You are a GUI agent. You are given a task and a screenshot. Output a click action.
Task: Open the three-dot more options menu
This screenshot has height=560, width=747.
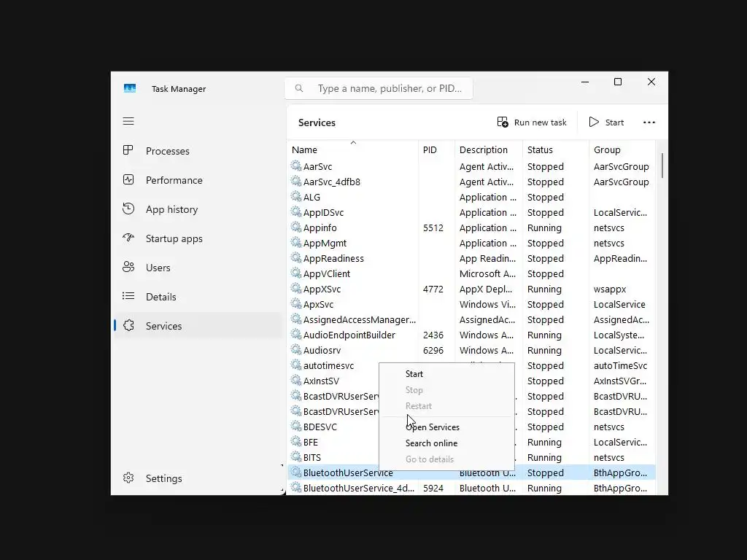(x=649, y=122)
